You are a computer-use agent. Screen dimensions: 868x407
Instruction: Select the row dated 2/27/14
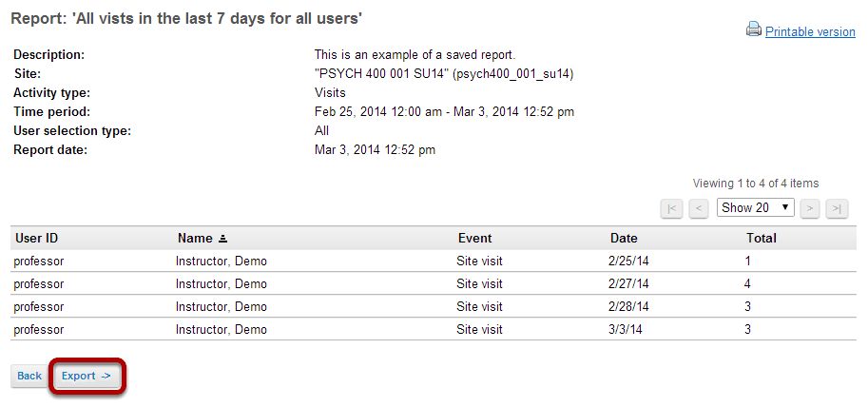pos(434,284)
